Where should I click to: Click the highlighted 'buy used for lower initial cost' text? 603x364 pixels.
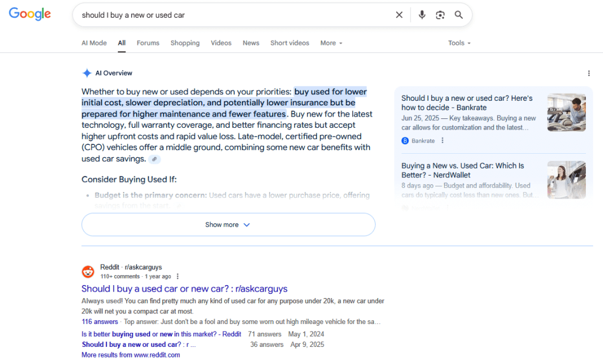pos(224,102)
